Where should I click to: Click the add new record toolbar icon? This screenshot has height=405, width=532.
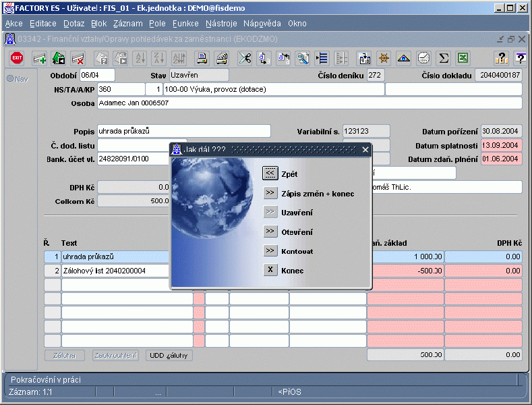39,59
